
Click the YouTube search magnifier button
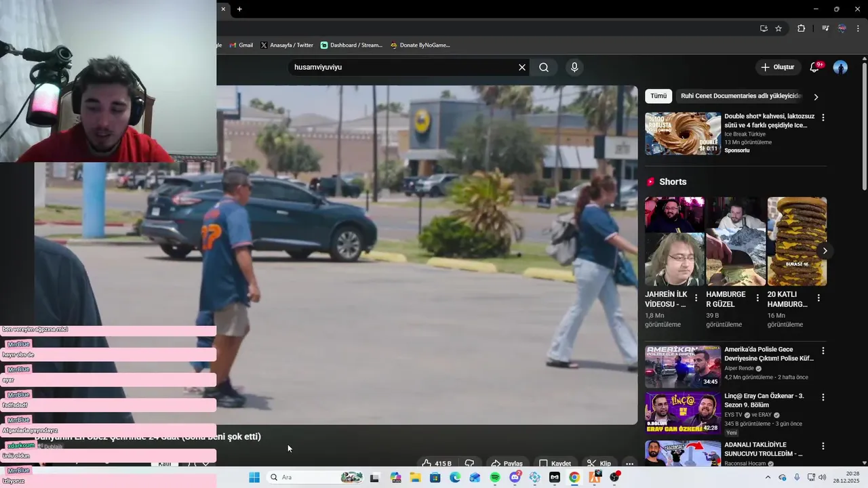point(544,67)
